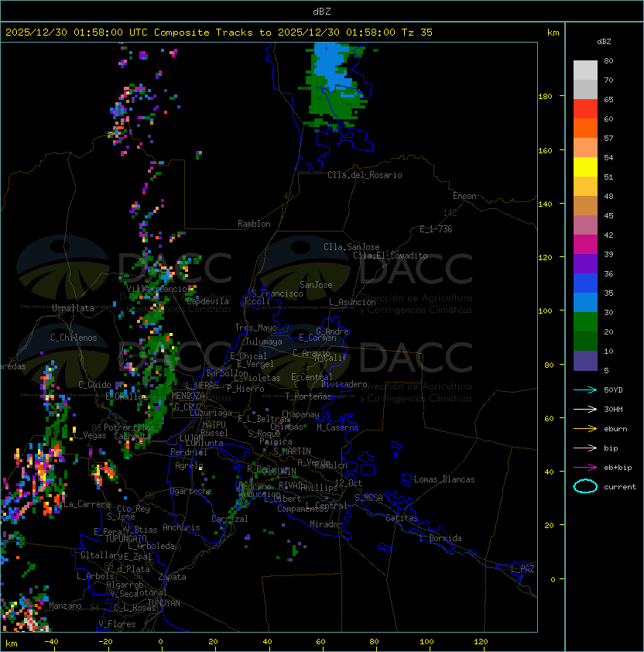Click the Capdevila place label

point(207,301)
